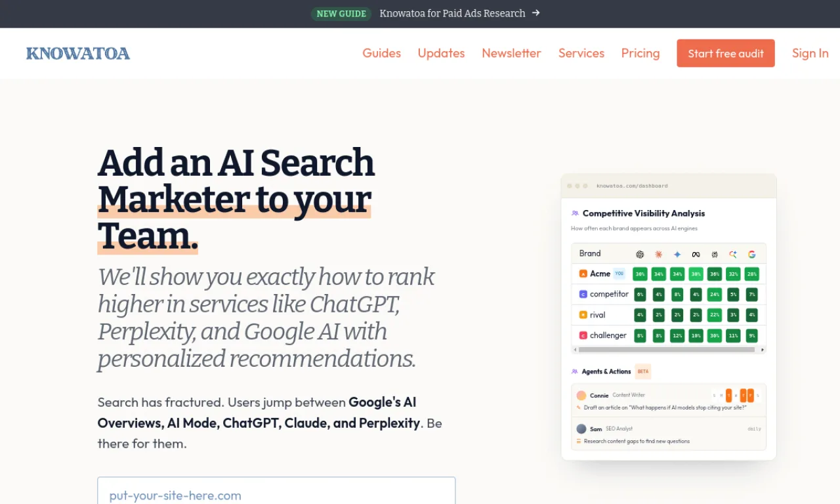Viewport: 840px width, 504px height.
Task: Click the Google G icon in table header
Action: (752, 255)
